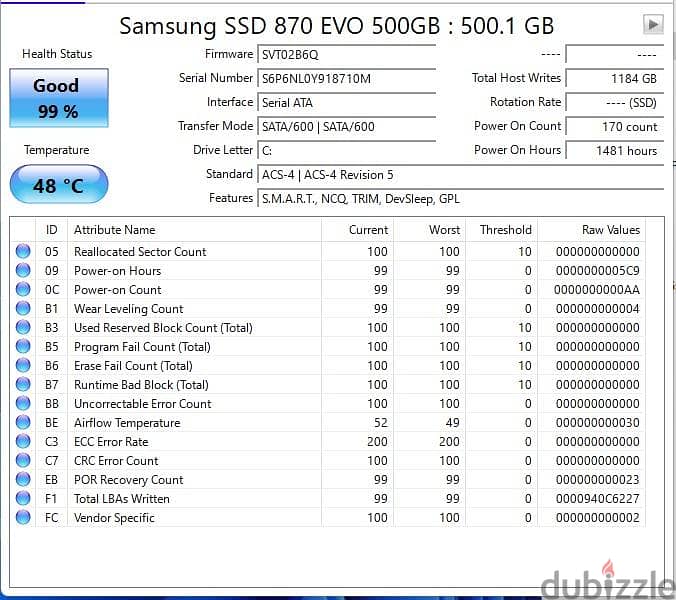Click the status orb for CRC Error Count
This screenshot has width=676, height=600.
(x=23, y=460)
